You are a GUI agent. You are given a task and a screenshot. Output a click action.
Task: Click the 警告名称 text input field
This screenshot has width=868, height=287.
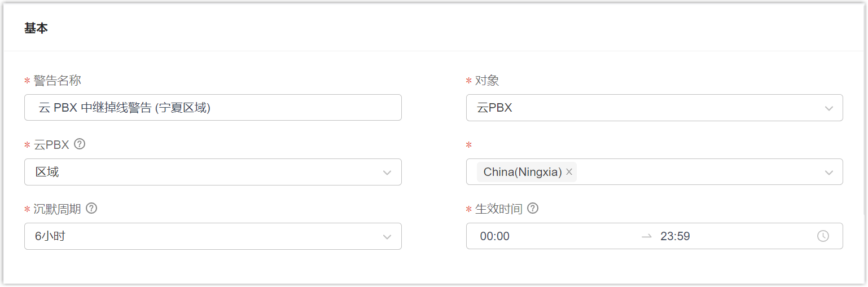click(213, 108)
